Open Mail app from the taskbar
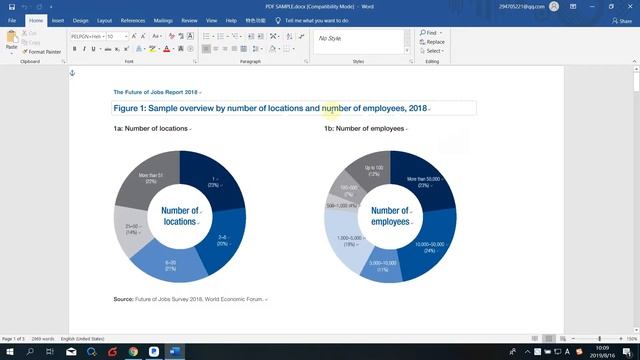This screenshot has width=640, height=360. pos(71,351)
